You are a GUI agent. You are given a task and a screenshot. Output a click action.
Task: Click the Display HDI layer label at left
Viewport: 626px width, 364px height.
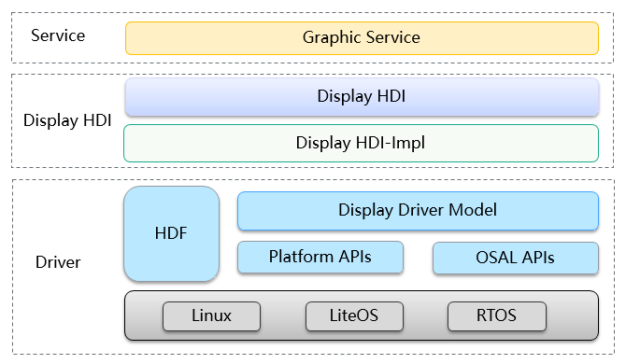pyautogui.click(x=67, y=120)
